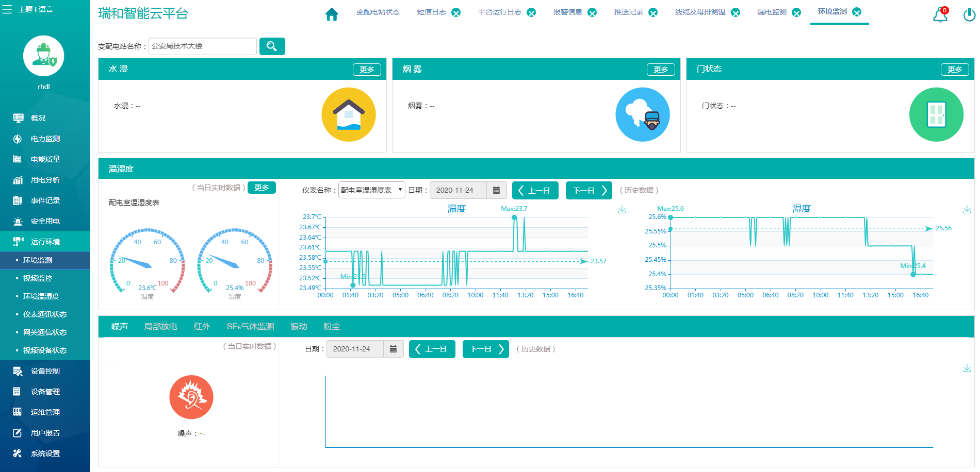Image resolution: width=980 pixels, height=472 pixels.
Task: Toggle the hamburger sidebar menu icon
Action: [7, 9]
